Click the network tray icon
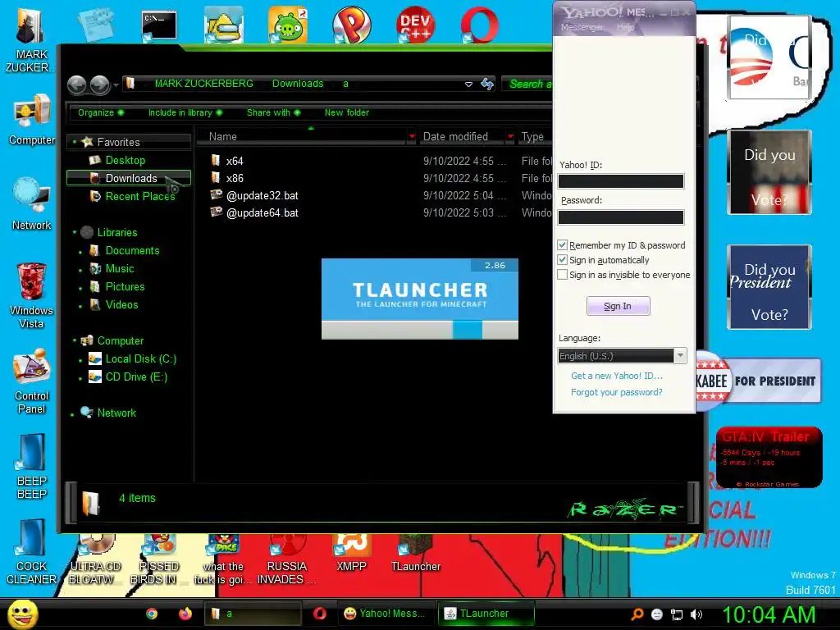This screenshot has height=630, width=840. click(x=677, y=614)
